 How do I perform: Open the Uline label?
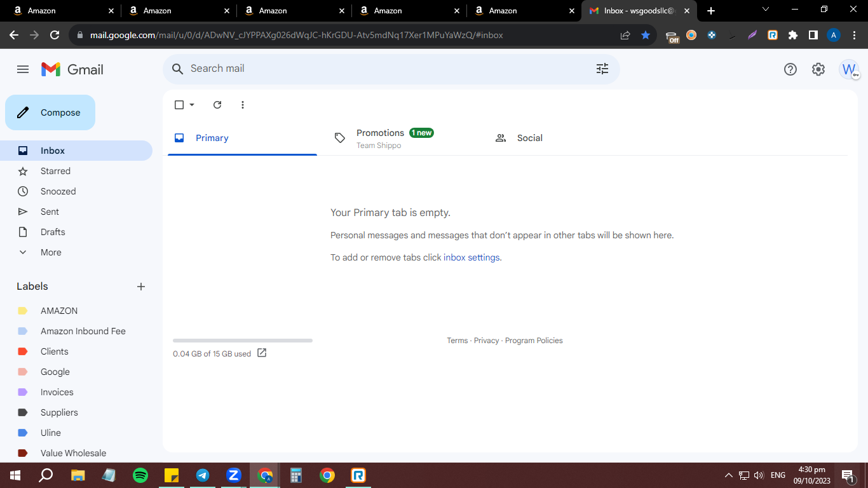[x=76, y=433]
